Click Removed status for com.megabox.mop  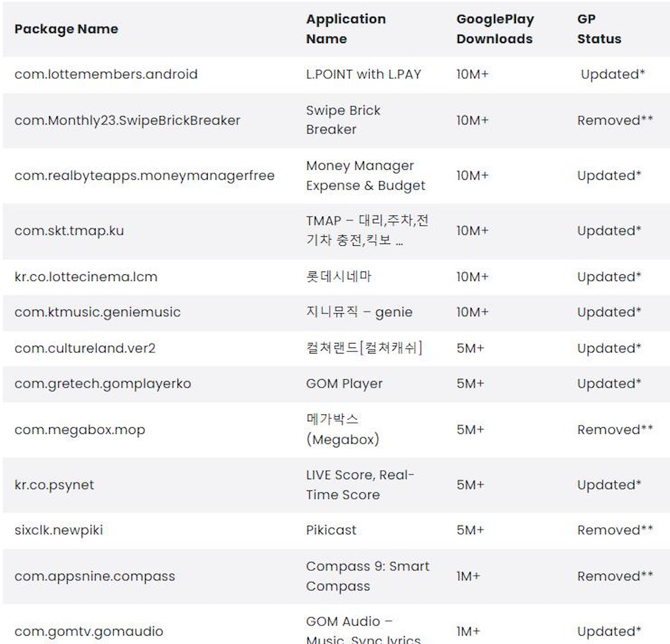[615, 430]
